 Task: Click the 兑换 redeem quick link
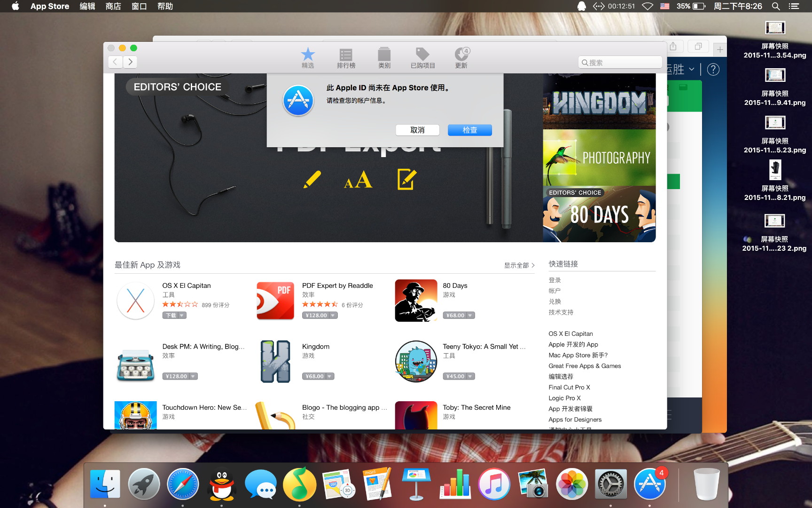click(555, 302)
